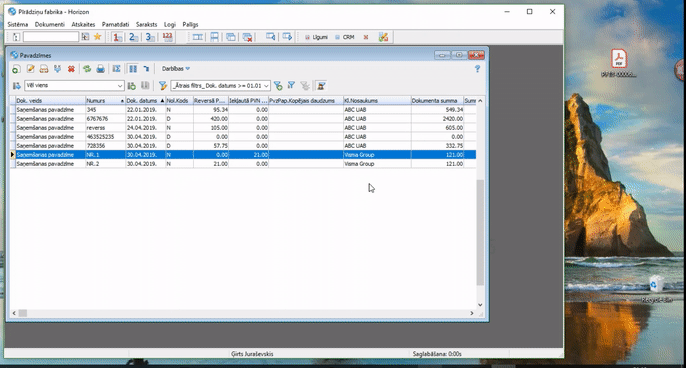The height and width of the screenshot is (368, 686).
Task: Click the printer icon in Pavadzīmes toolbar
Action: (101, 69)
